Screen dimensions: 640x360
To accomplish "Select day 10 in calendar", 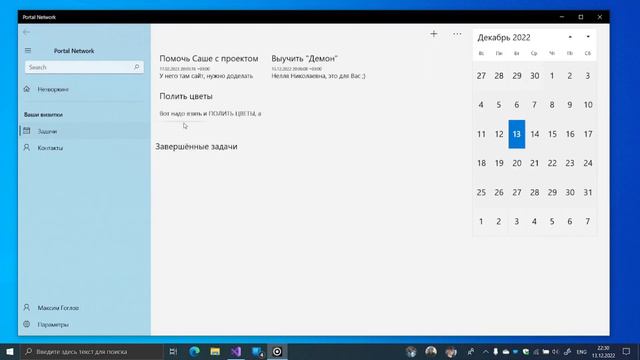I will pos(588,105).
